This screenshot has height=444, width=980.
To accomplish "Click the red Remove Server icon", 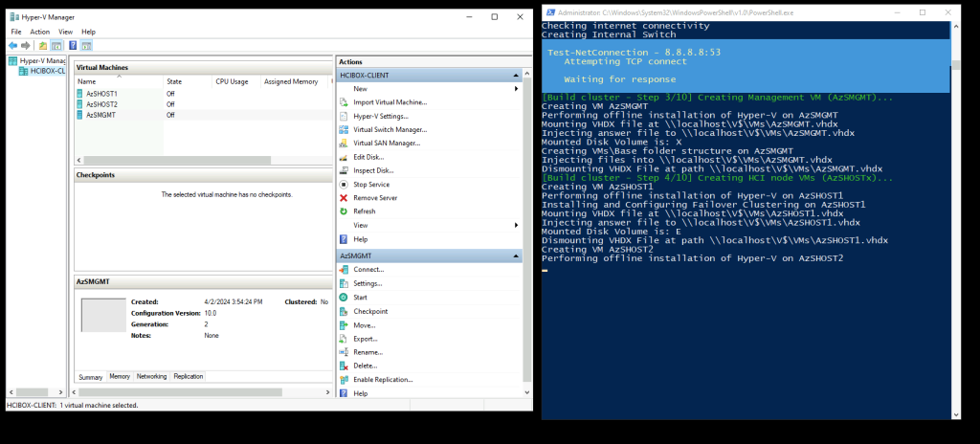I will coord(344,198).
